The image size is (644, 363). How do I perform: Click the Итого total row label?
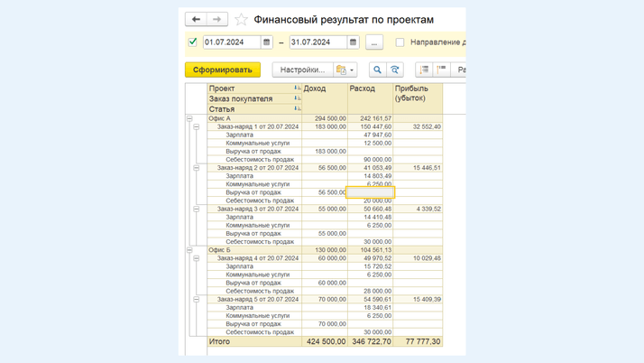219,341
